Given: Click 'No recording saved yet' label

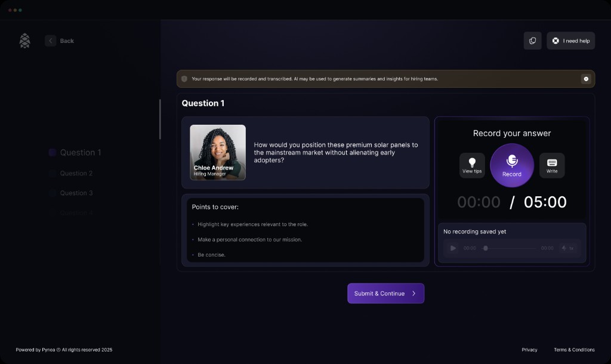Looking at the screenshot, I should [474, 232].
